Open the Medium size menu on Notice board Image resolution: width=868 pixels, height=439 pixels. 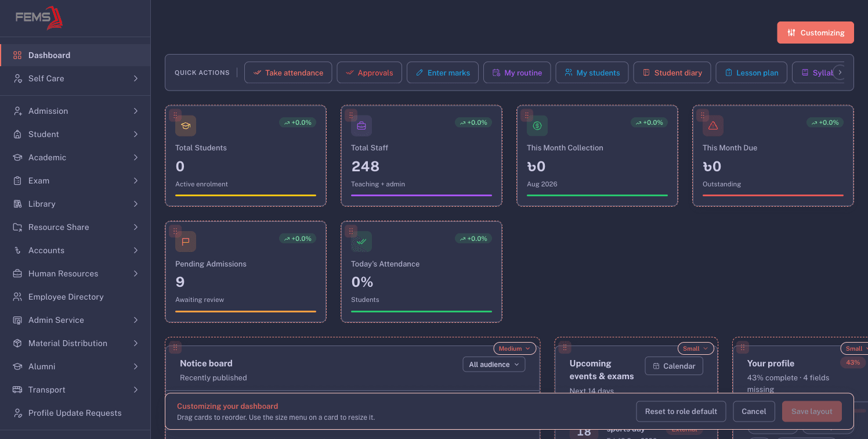click(515, 348)
